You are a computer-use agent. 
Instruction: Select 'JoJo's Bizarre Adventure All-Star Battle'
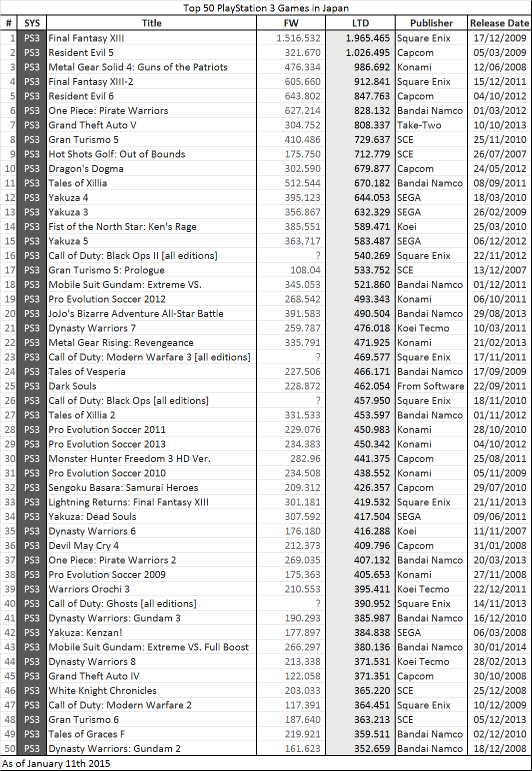point(151,313)
